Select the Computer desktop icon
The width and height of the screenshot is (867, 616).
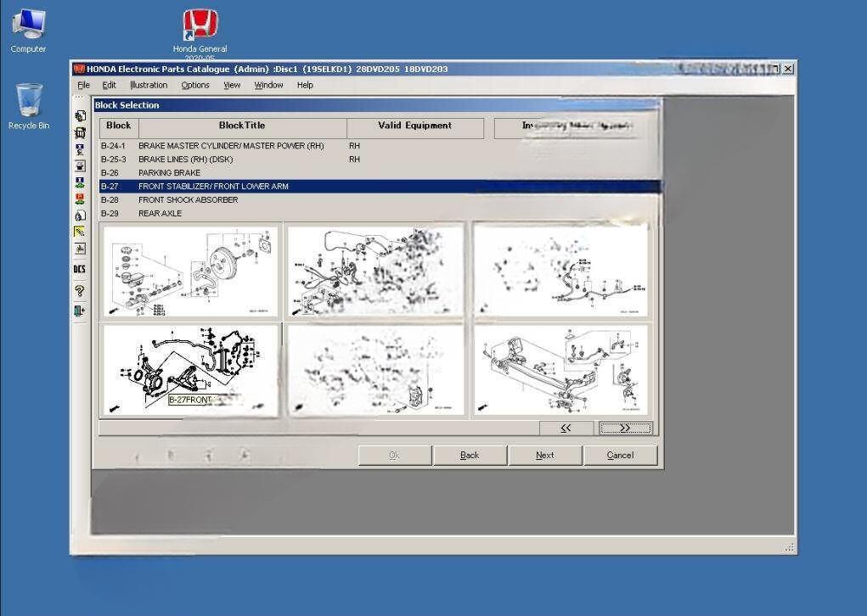coord(28,31)
